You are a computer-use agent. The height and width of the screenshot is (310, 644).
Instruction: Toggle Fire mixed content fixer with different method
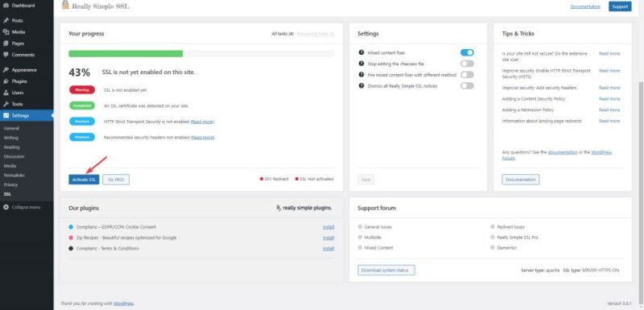(x=467, y=75)
